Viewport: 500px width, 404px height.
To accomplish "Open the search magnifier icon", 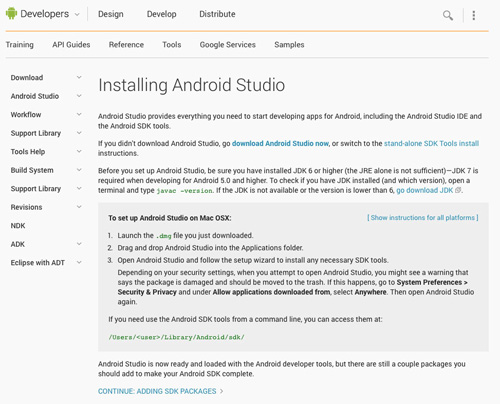I will click(x=448, y=15).
